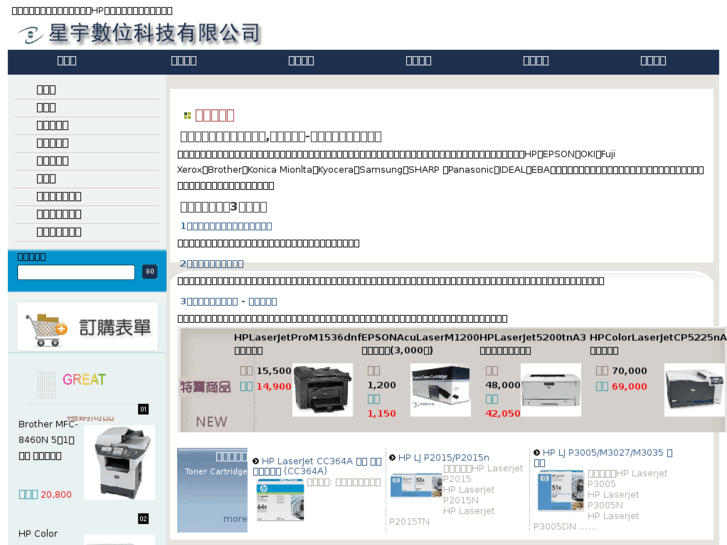The width and height of the screenshot is (727, 545).
Task: Open the Brother MFC-8460N product link
Action: 46,439
